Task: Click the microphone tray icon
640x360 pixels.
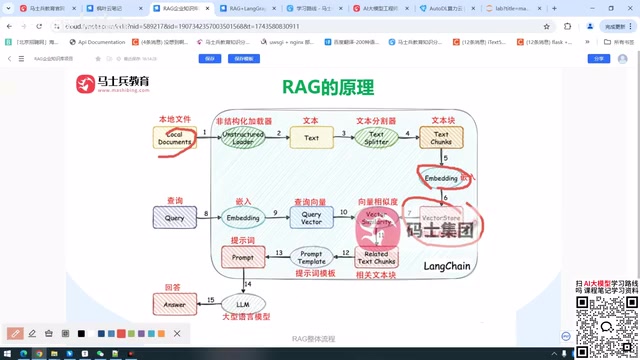Action: point(564,353)
